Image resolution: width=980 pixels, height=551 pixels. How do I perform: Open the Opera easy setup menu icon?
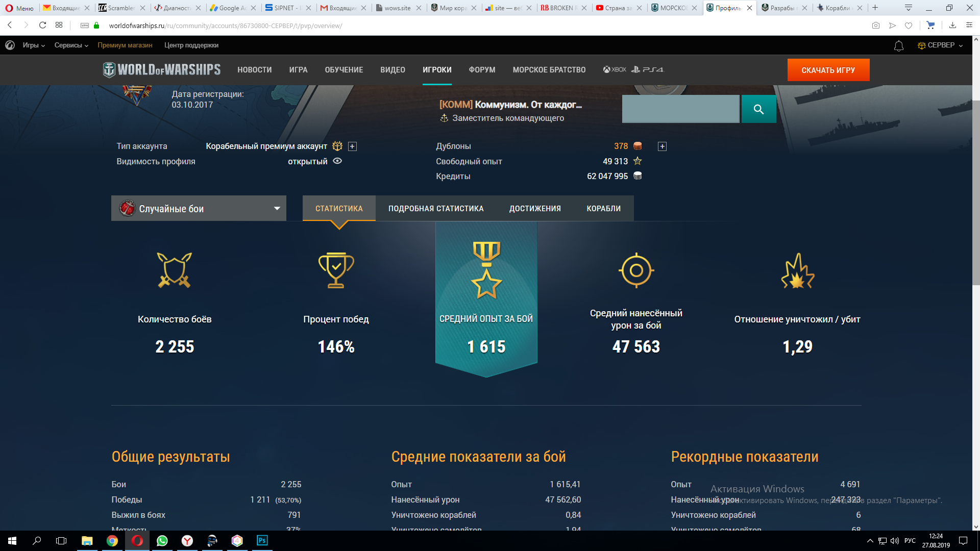(969, 26)
